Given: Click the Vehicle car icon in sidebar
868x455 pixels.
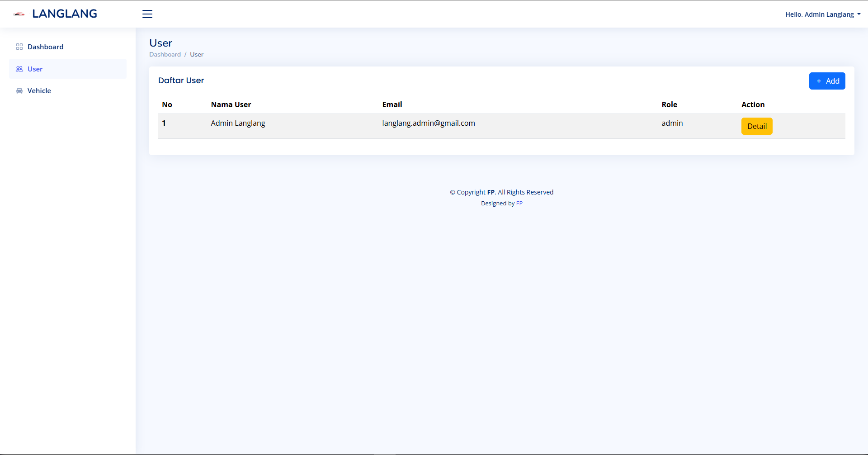Looking at the screenshot, I should [x=19, y=91].
